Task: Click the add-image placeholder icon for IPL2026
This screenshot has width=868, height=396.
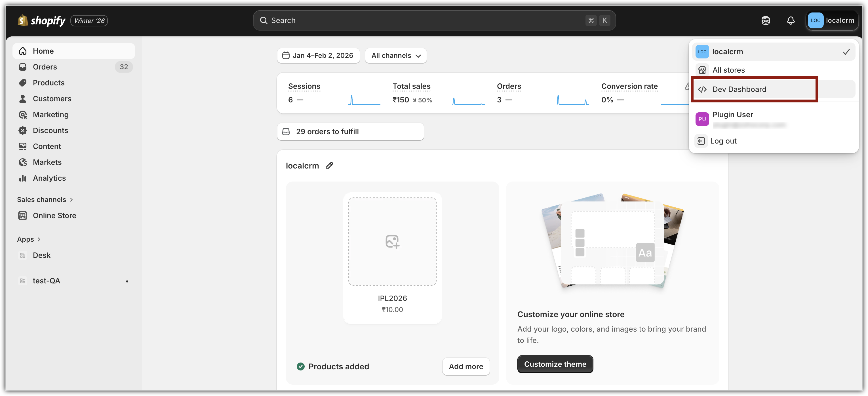Action: click(392, 242)
